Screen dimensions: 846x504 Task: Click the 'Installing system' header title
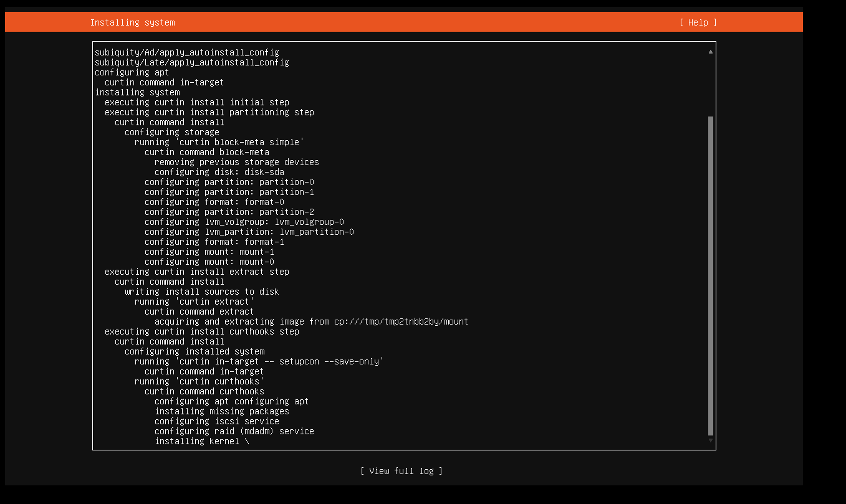pos(132,22)
